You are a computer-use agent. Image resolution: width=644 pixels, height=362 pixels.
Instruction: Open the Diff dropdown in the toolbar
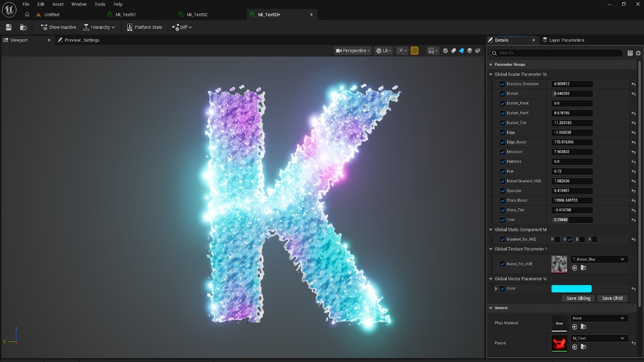tap(182, 27)
